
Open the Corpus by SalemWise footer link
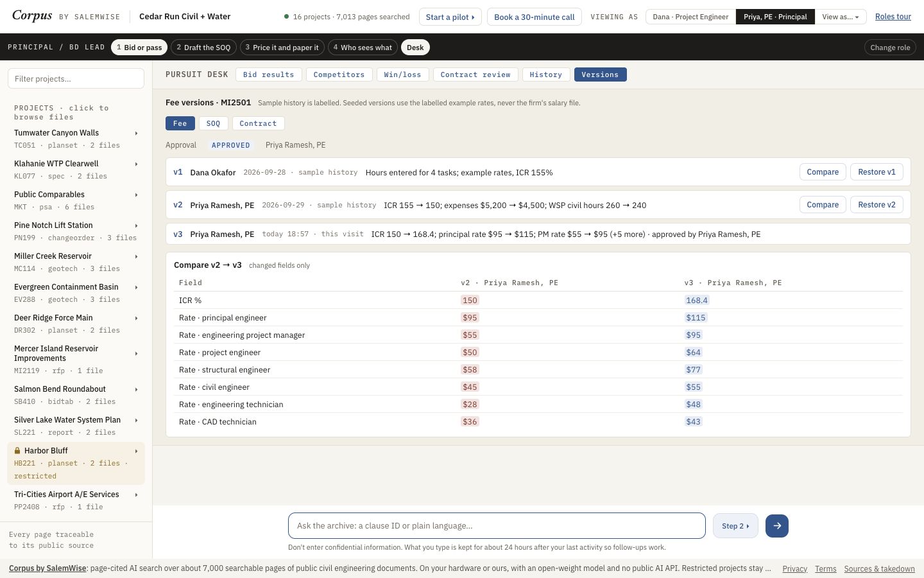pos(47,568)
